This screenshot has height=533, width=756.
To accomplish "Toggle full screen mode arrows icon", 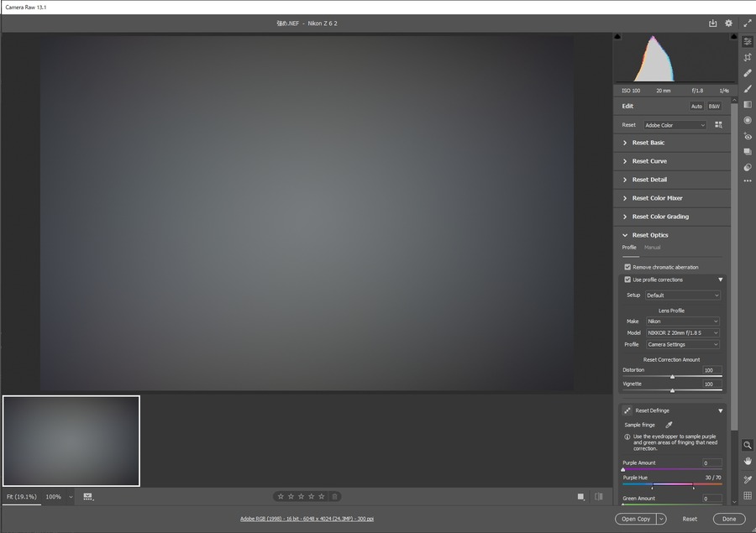I will [x=748, y=24].
